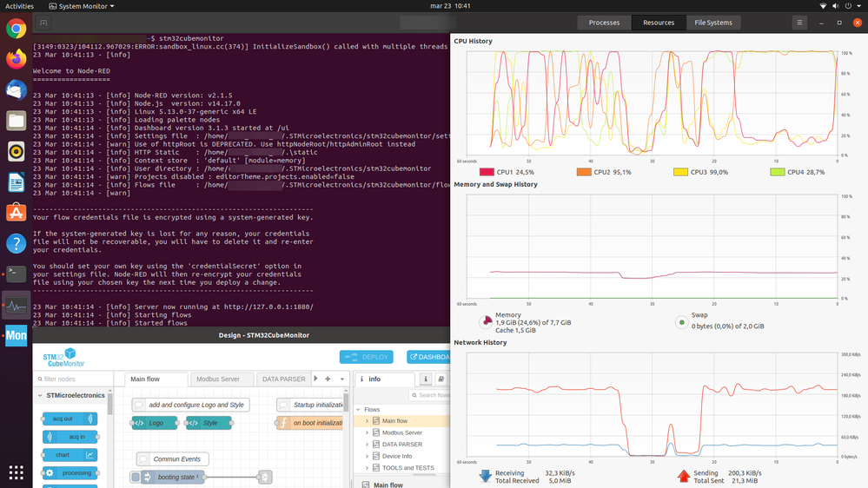The width and height of the screenshot is (868, 488).
Task: Collapse the Flows tree in info panel
Action: point(359,410)
